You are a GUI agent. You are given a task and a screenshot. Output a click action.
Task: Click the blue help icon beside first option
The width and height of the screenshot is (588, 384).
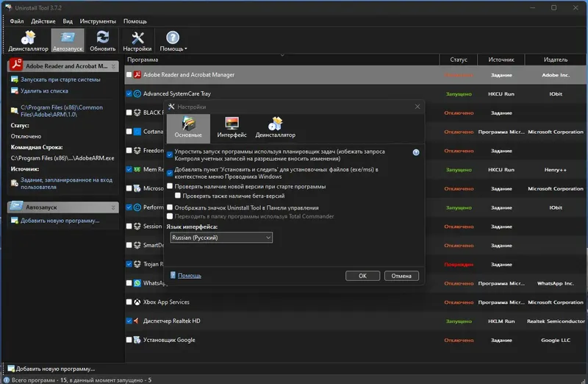coord(416,152)
